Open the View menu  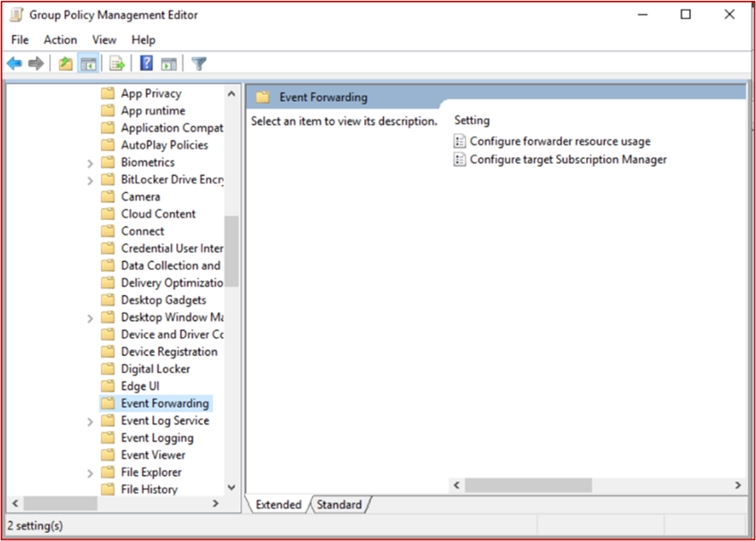104,40
